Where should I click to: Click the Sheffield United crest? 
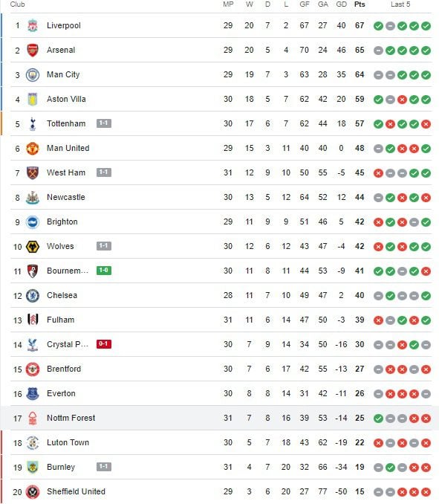click(33, 492)
